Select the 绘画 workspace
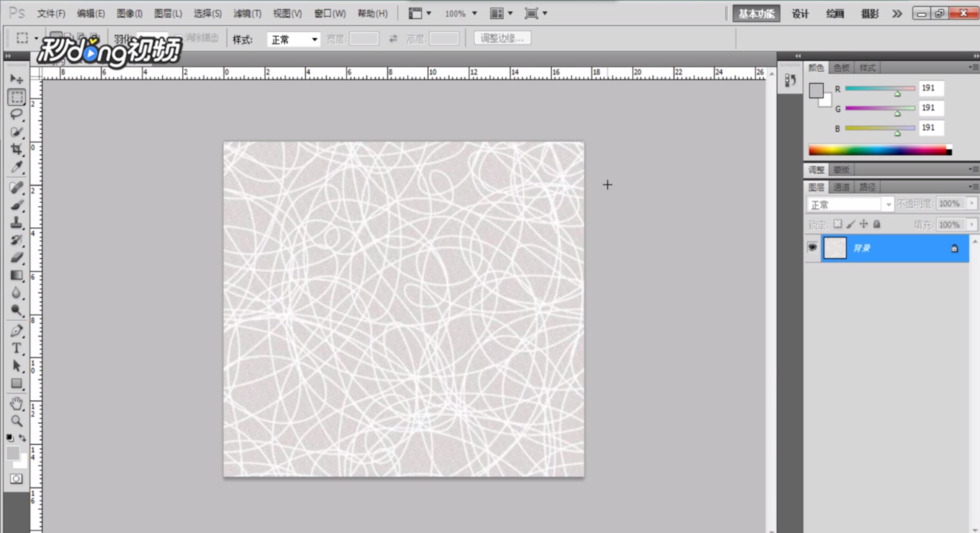The image size is (980, 533). point(835,14)
